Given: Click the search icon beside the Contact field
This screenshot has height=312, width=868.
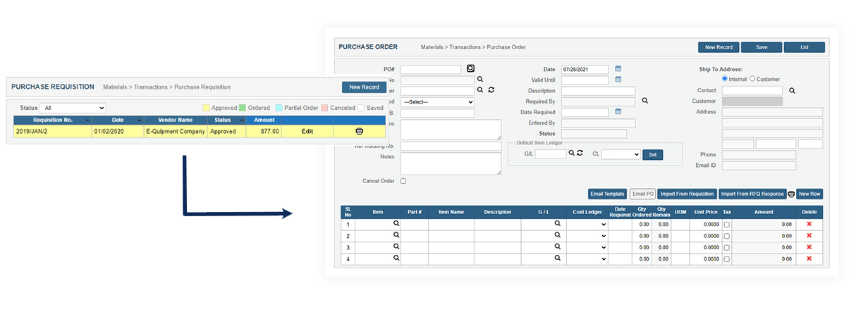Looking at the screenshot, I should pos(792,91).
